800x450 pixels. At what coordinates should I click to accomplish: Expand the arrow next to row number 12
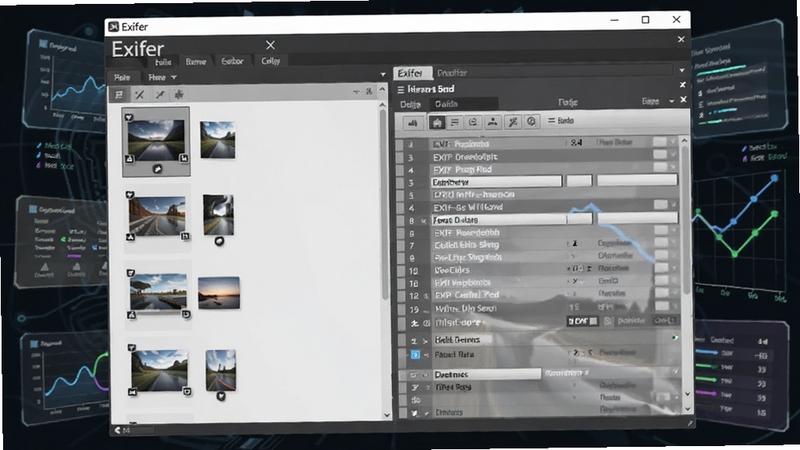pyautogui.click(x=426, y=296)
